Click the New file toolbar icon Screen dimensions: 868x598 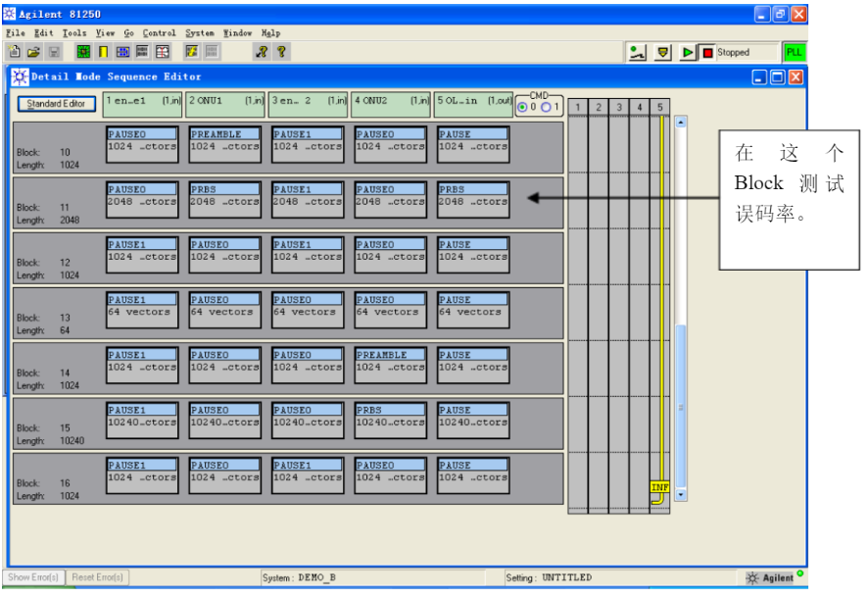pos(15,52)
